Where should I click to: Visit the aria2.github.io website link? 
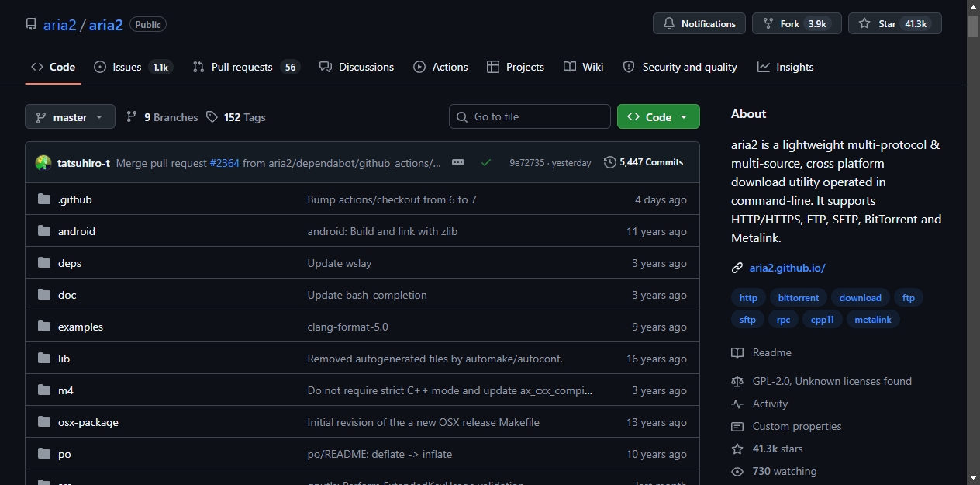[x=787, y=268]
